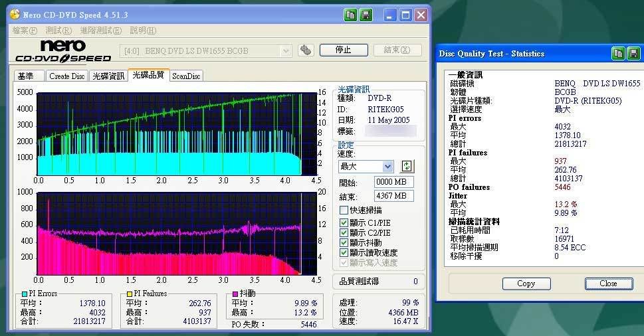The image size is (644, 336).
Task: Click Copy button in Statistics window
Action: coord(526,284)
